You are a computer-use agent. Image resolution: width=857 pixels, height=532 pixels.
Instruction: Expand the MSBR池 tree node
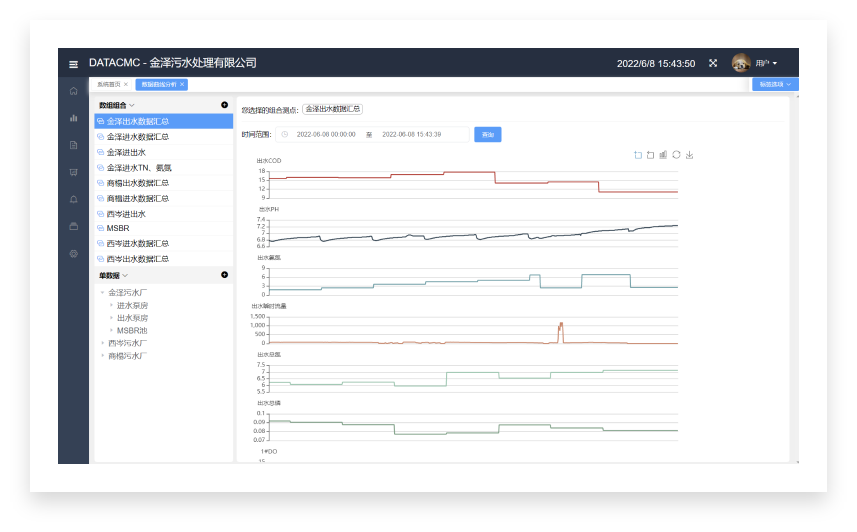111,330
